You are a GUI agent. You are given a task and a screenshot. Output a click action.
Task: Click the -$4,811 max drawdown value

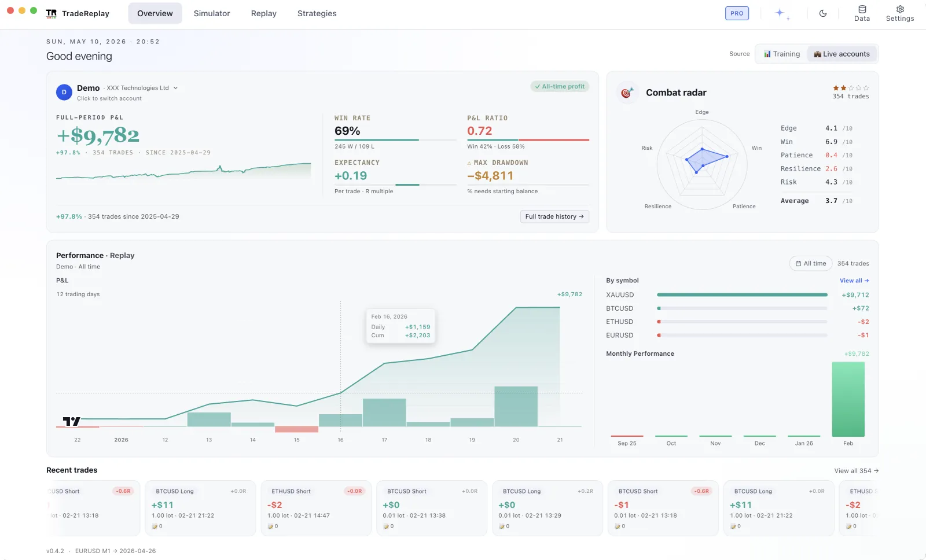tap(490, 176)
